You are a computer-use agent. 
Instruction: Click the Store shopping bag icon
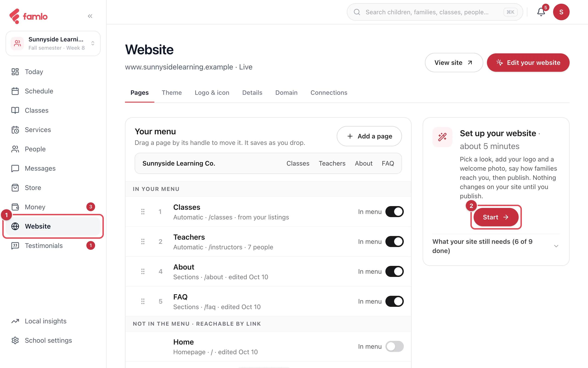pyautogui.click(x=15, y=188)
